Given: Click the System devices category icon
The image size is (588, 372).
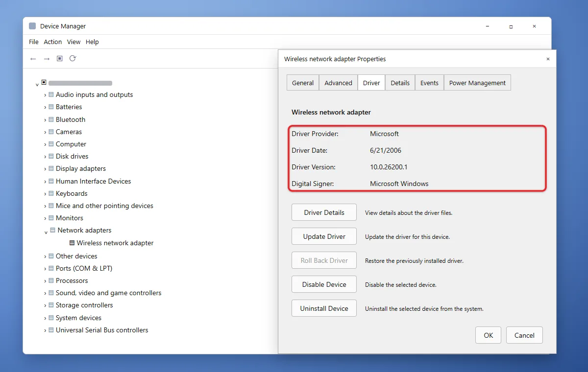Looking at the screenshot, I should (51, 318).
